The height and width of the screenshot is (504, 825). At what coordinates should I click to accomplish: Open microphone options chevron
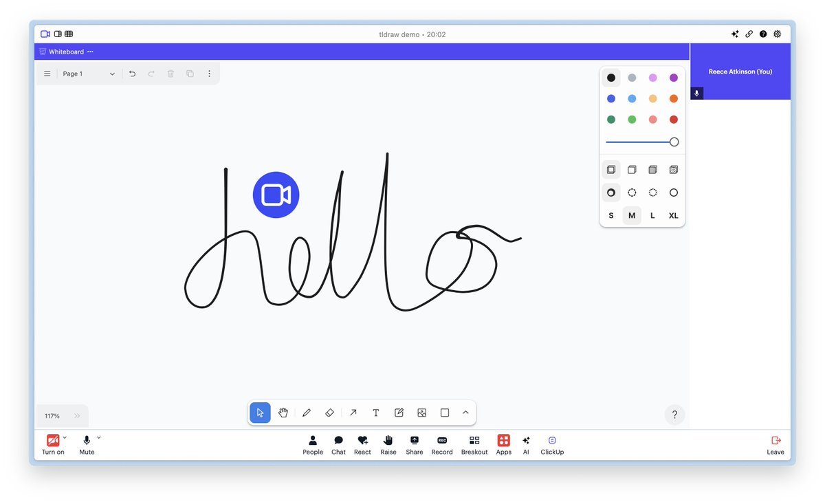tap(98, 437)
